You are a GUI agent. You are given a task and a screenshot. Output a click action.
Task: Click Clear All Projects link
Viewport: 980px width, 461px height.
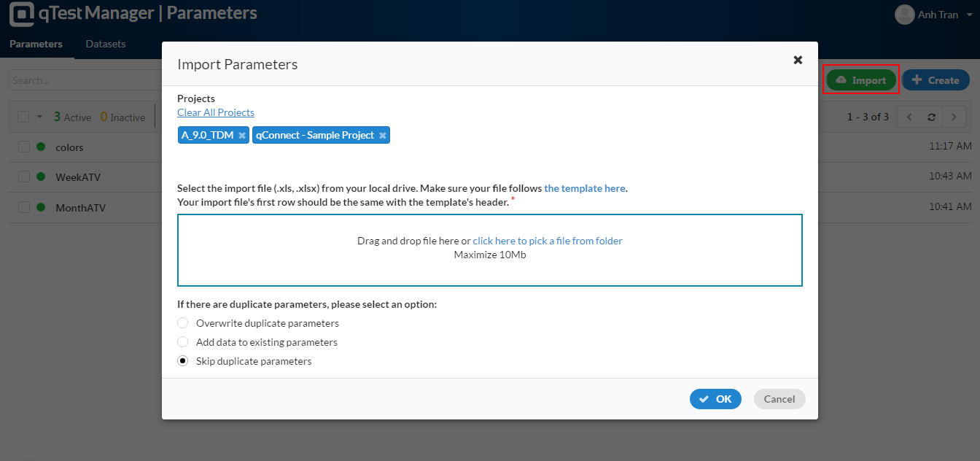pyautogui.click(x=216, y=112)
